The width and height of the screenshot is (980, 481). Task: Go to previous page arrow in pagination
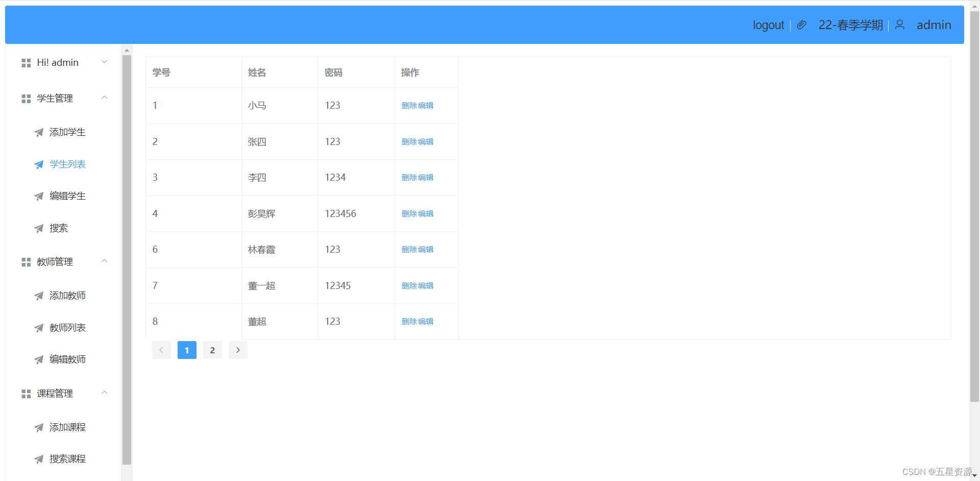pyautogui.click(x=161, y=350)
